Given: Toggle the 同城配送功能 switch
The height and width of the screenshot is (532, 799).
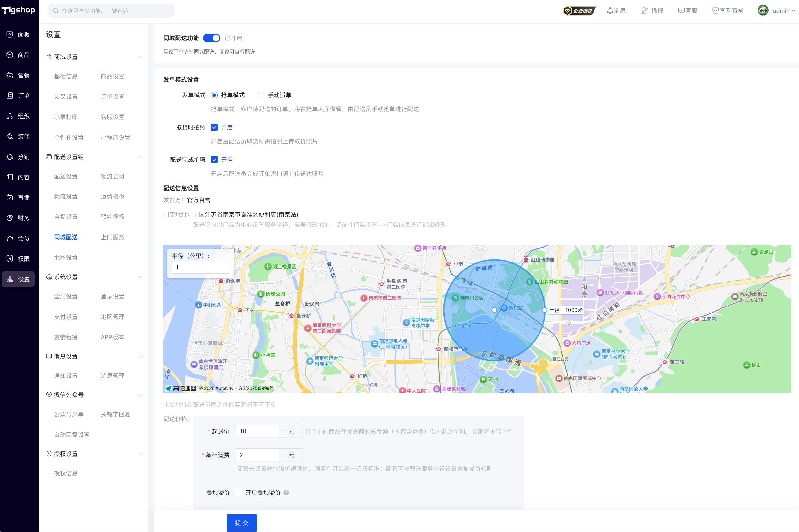Looking at the screenshot, I should [211, 38].
